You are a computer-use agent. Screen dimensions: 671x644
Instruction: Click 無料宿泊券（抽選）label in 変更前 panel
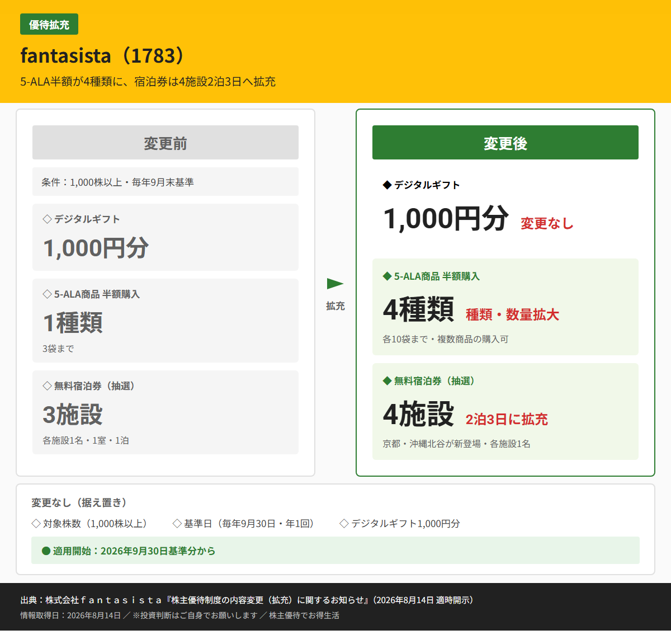coord(96,386)
